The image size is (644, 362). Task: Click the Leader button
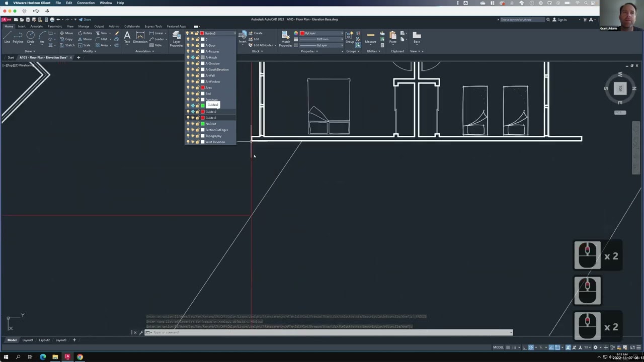157,39
